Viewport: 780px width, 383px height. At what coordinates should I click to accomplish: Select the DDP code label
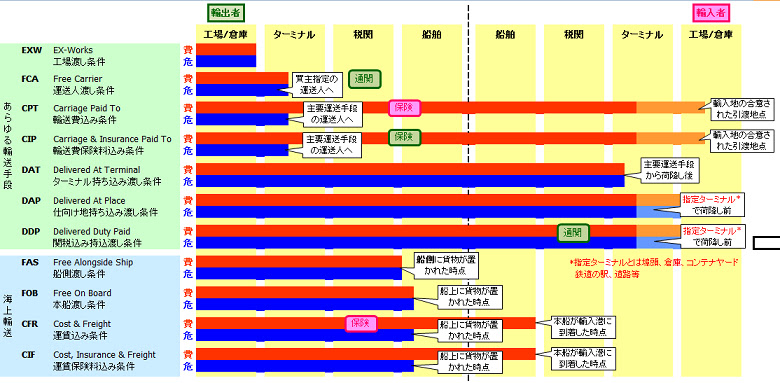(x=30, y=231)
